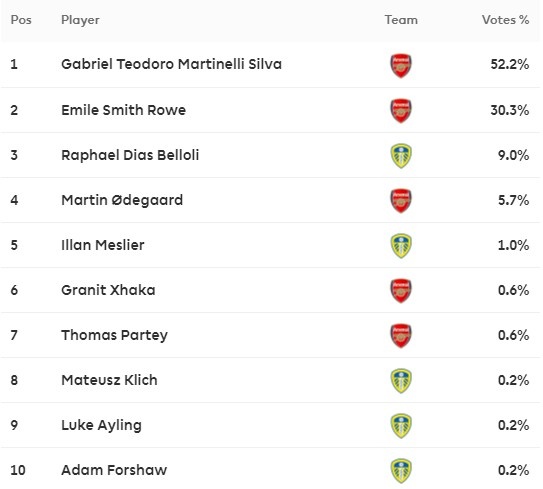Click the Player column header

coord(80,20)
